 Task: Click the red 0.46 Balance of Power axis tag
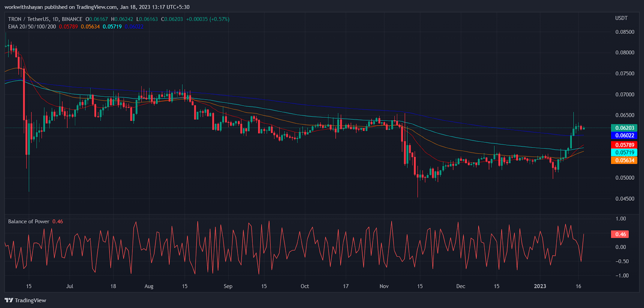[x=620, y=234]
